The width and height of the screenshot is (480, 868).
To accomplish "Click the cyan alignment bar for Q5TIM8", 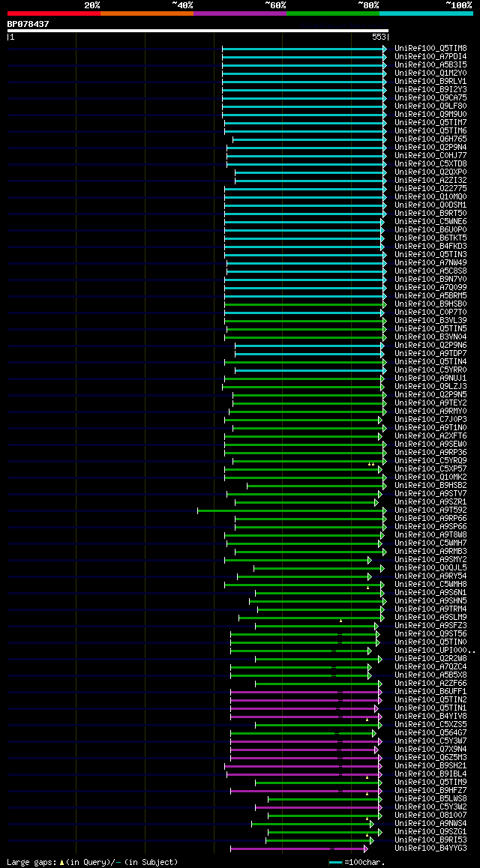I will tap(304, 49).
